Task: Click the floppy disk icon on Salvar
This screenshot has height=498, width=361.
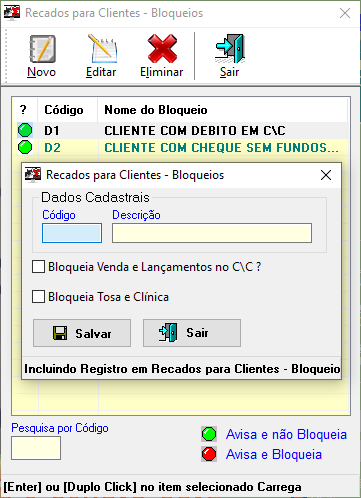Action: pyautogui.click(x=60, y=333)
